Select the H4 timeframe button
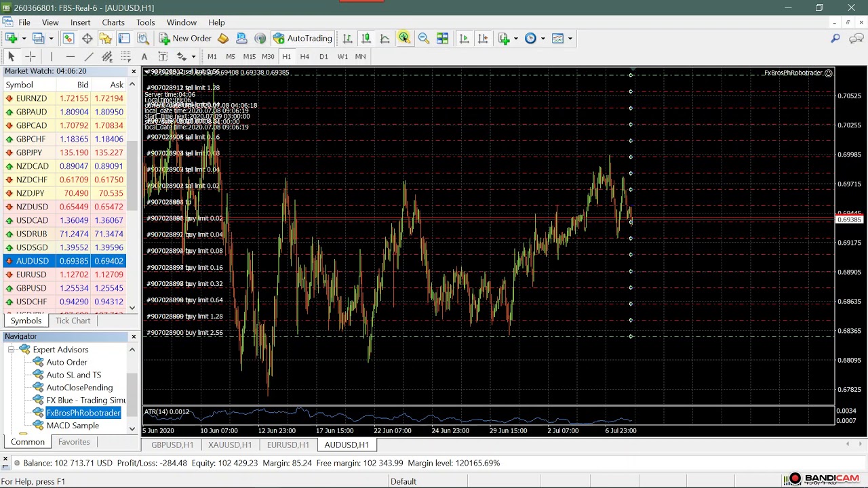Screen dimensions: 868x488 pos(304,57)
